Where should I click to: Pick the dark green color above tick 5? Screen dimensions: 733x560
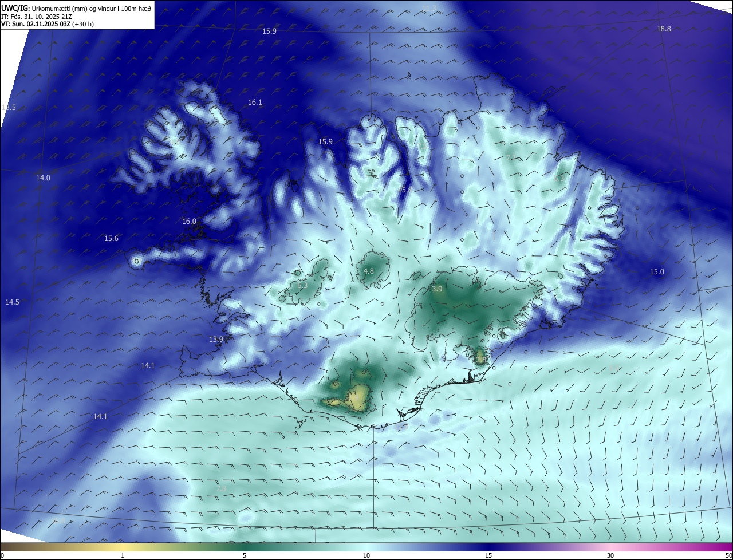point(245,547)
